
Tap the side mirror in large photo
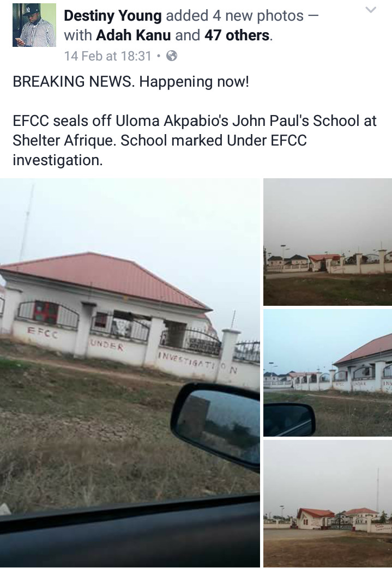(216, 426)
